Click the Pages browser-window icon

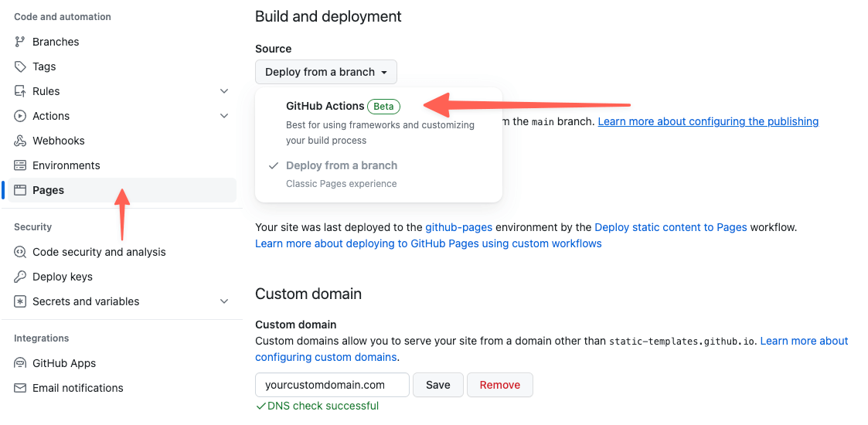point(20,190)
